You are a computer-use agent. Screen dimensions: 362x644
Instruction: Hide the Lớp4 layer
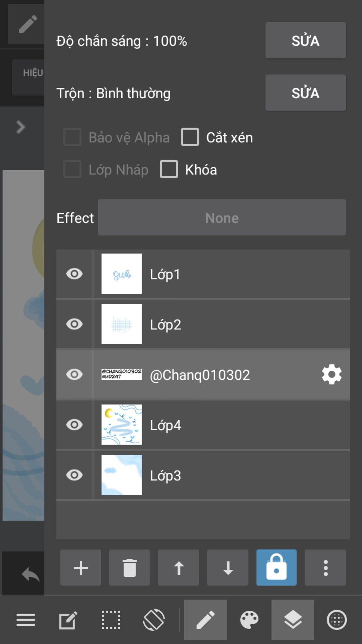pyautogui.click(x=74, y=425)
